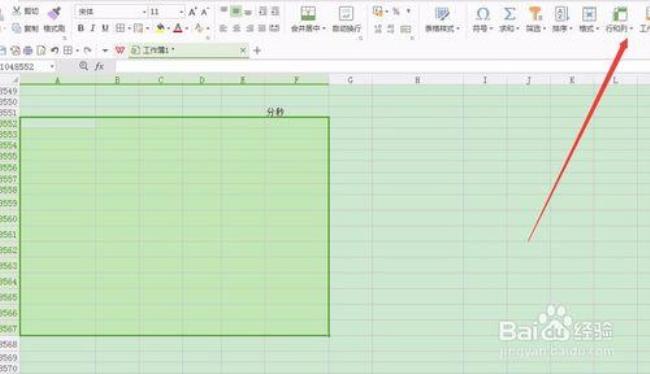Click the fx insert function icon
This screenshot has height=374, width=650.
click(99, 66)
